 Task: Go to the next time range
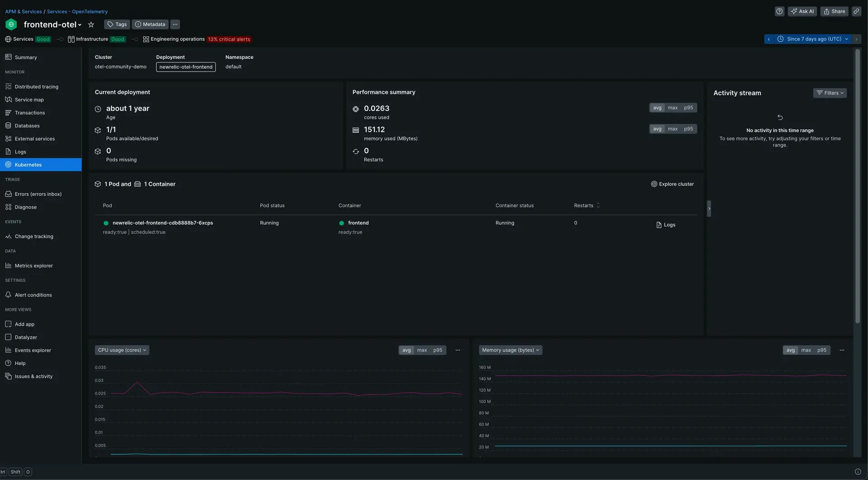pos(856,39)
